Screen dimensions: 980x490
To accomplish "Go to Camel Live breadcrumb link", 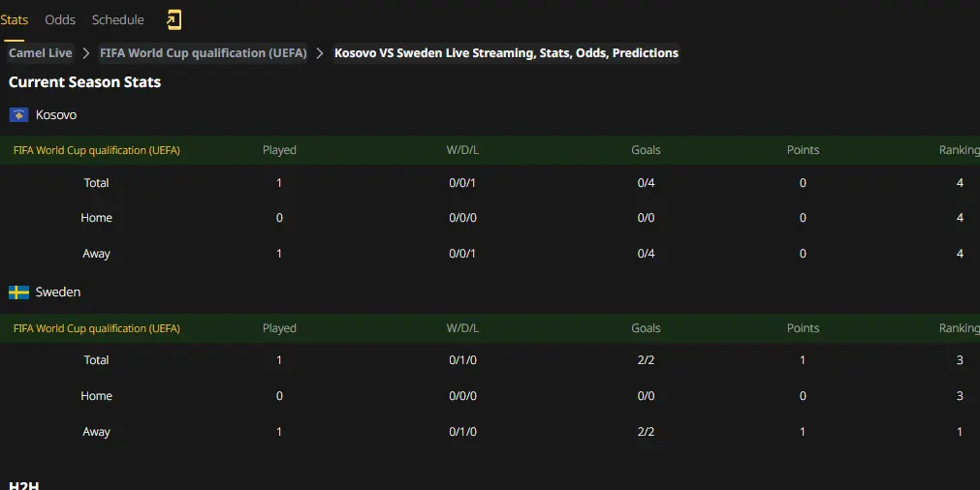I will pyautogui.click(x=40, y=53).
